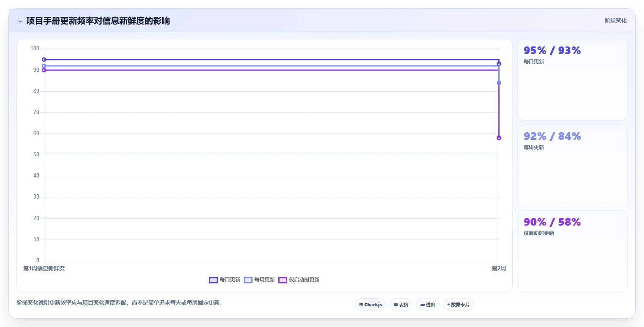644x327 pixels.
Task: Click the 数据卡片 tag
Action: (x=458, y=305)
